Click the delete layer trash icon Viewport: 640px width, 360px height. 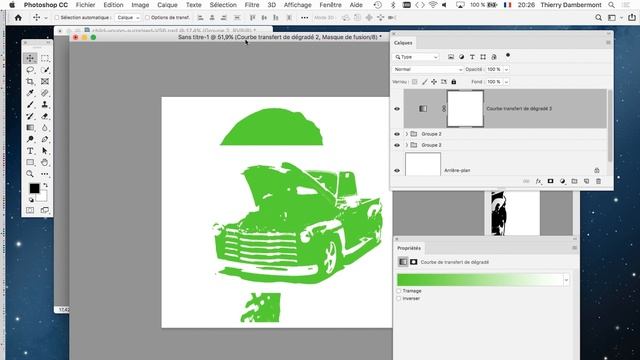[598, 181]
